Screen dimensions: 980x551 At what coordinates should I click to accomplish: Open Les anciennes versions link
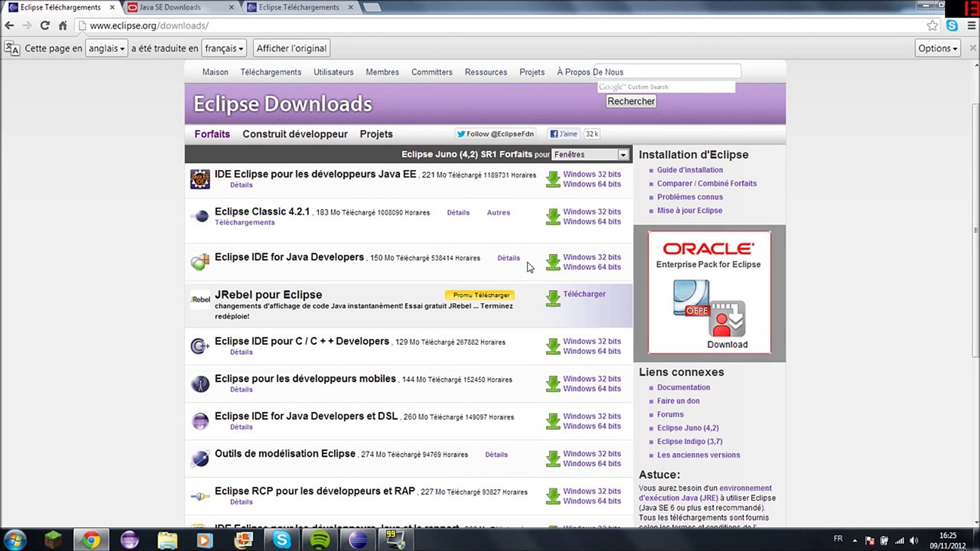(699, 455)
